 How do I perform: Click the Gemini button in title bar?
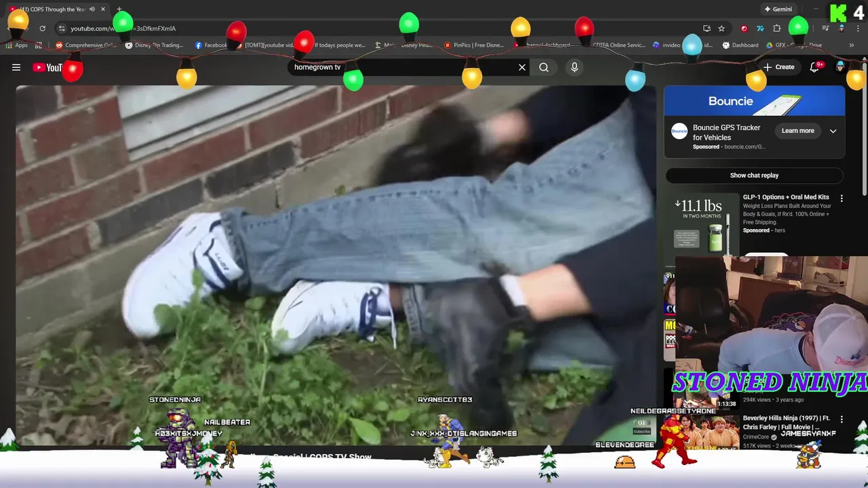click(778, 9)
